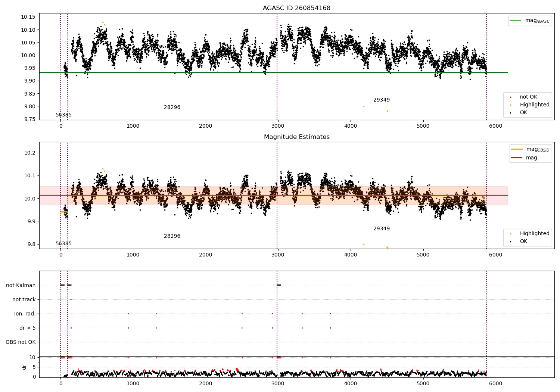The height and width of the screenshot is (392, 560).
Task: Click the '56385' label in Magnitude Estimates plot
Action: [63, 244]
